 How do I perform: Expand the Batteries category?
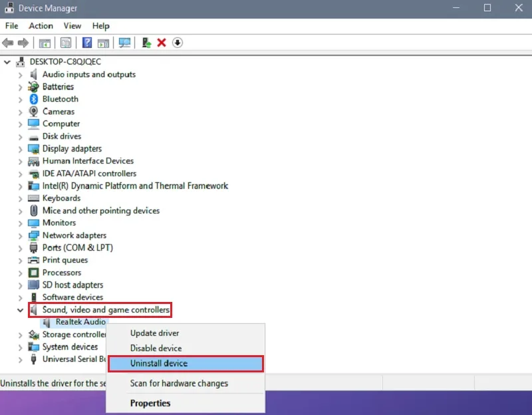(20, 87)
